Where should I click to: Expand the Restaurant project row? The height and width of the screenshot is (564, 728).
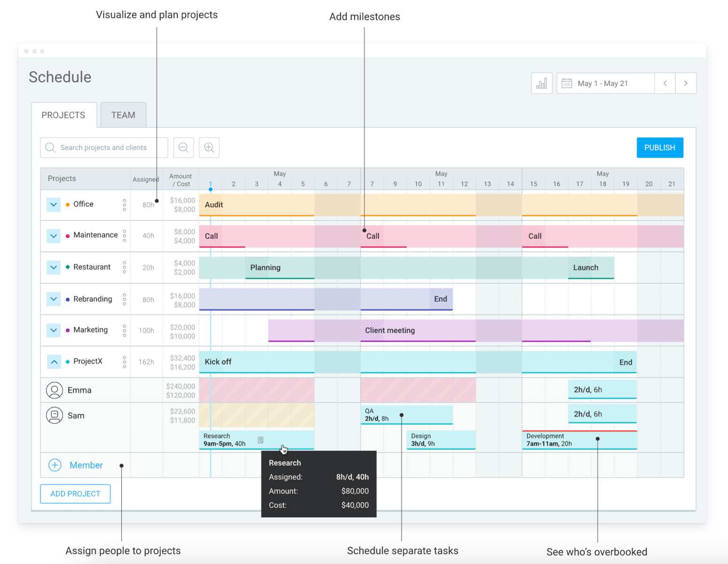coord(54,267)
